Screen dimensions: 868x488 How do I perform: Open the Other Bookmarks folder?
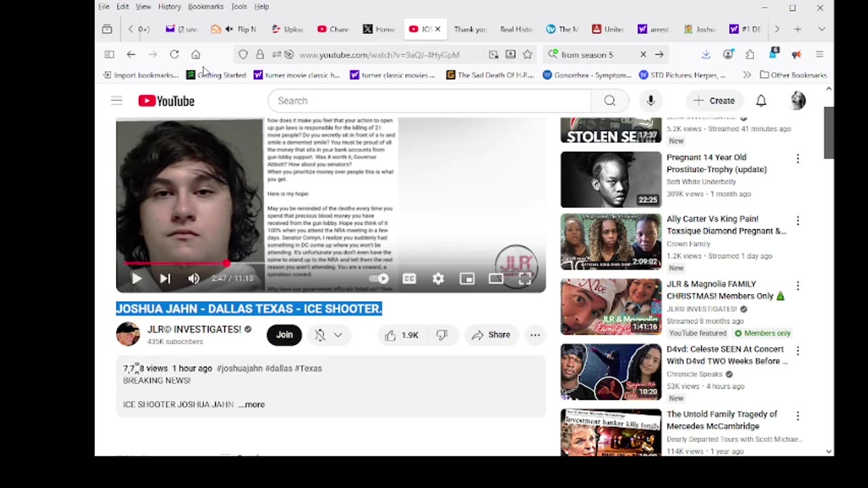pyautogui.click(x=793, y=75)
